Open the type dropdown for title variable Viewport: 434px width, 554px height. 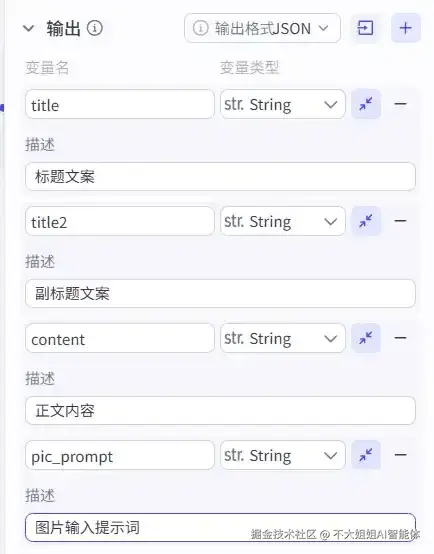point(283,104)
